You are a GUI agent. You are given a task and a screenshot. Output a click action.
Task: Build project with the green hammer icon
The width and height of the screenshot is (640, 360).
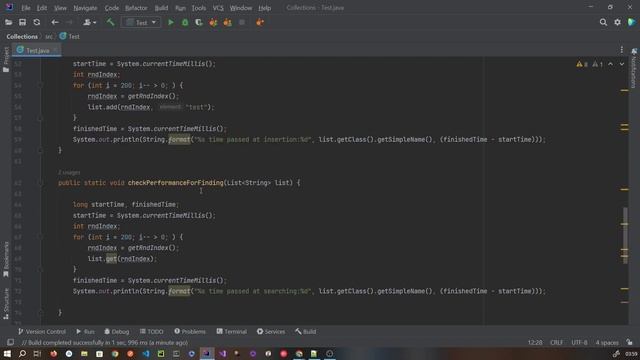pos(110,22)
